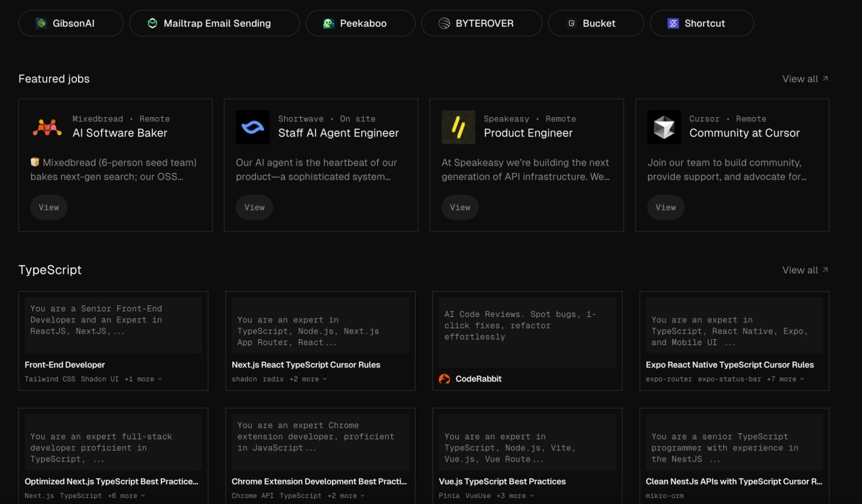Open View all for Featured jobs
The width and height of the screenshot is (862, 504).
(x=805, y=79)
